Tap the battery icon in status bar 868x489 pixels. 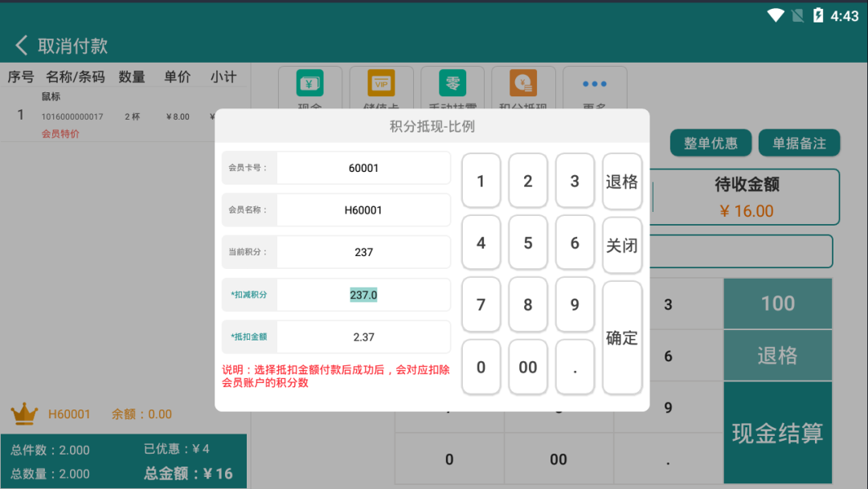pyautogui.click(x=818, y=15)
